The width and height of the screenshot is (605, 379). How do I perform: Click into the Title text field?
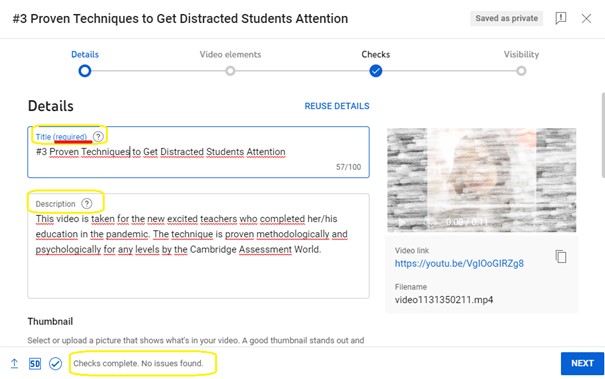click(x=198, y=152)
